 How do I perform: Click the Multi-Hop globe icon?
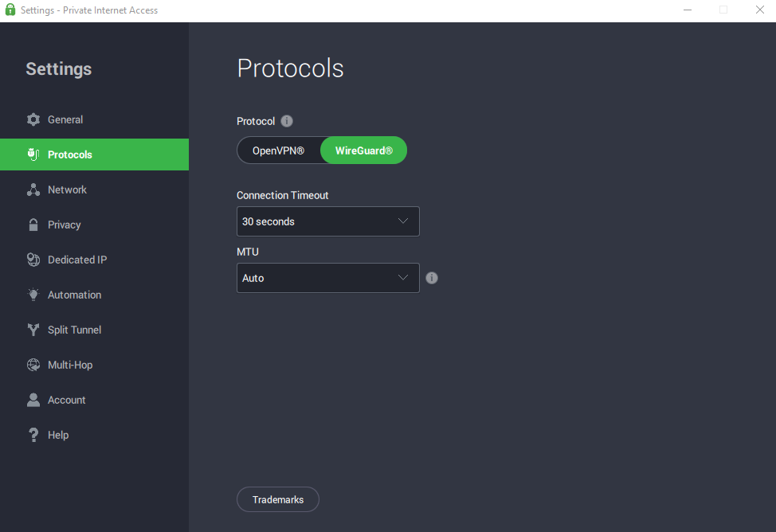[33, 365]
